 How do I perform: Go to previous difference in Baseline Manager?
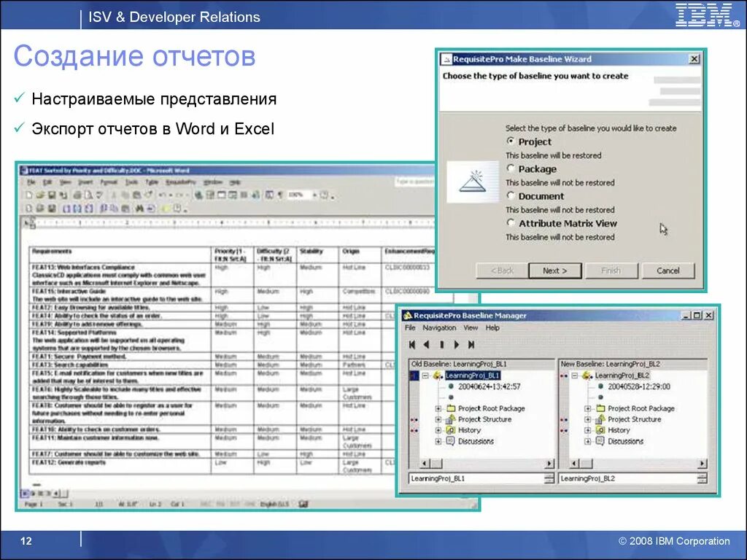click(x=426, y=344)
